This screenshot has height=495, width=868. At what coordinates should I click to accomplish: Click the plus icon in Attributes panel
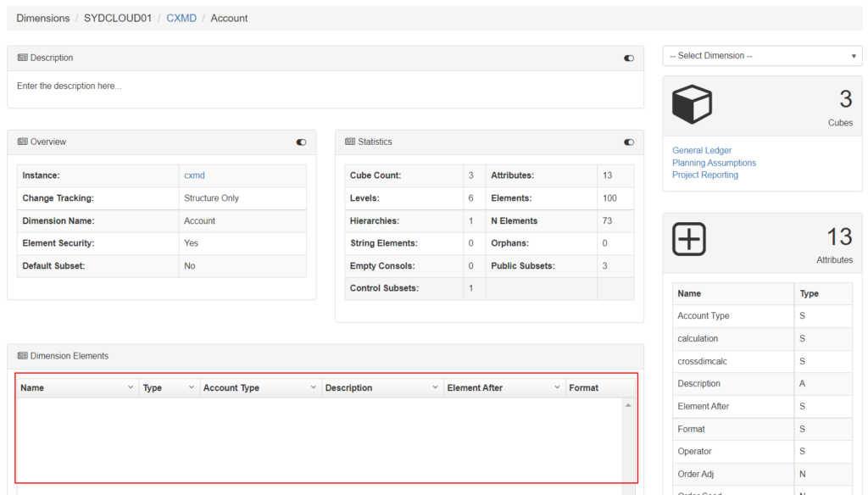pyautogui.click(x=689, y=239)
